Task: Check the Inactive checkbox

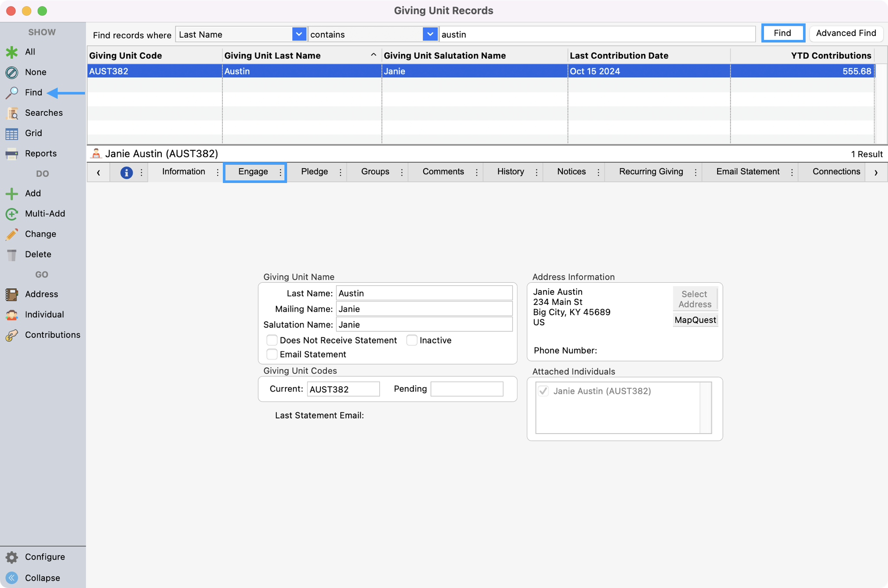Action: [411, 340]
